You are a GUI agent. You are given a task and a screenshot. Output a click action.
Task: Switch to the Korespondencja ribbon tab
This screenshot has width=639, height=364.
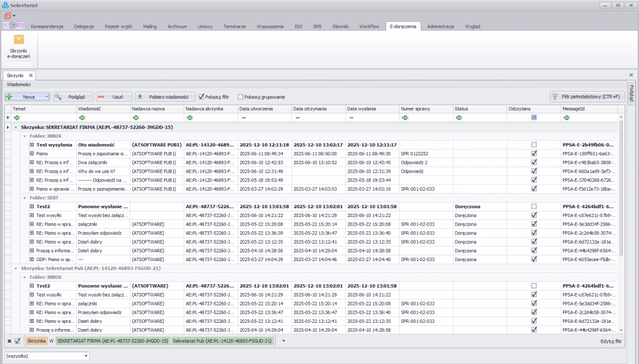(x=47, y=27)
